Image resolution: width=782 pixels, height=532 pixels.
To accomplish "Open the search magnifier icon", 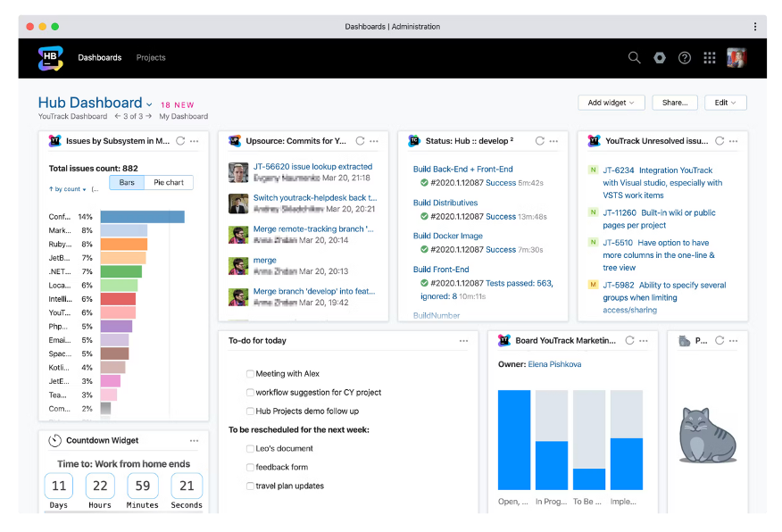I will [634, 58].
